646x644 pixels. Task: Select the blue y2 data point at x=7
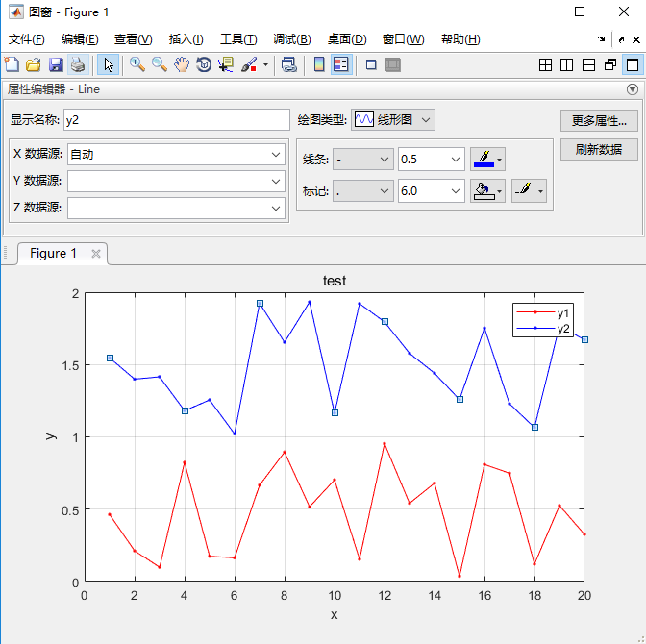[260, 303]
